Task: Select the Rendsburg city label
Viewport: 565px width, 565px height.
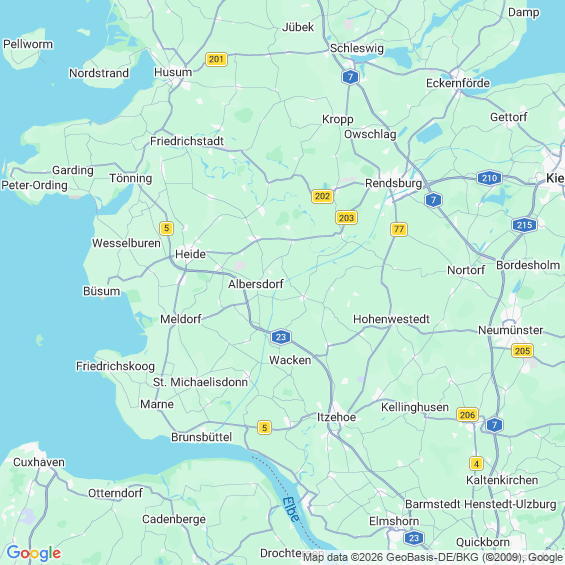Action: coord(393,183)
